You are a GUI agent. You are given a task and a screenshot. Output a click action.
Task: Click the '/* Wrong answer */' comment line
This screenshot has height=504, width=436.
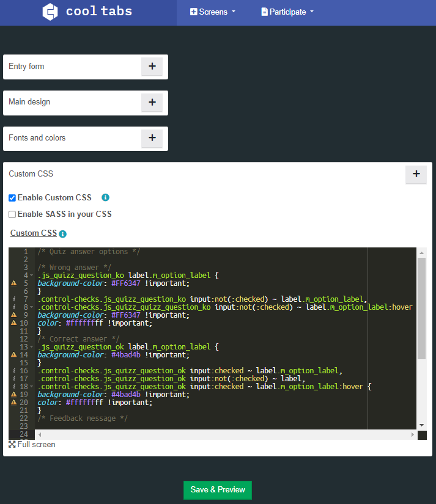pyautogui.click(x=75, y=268)
